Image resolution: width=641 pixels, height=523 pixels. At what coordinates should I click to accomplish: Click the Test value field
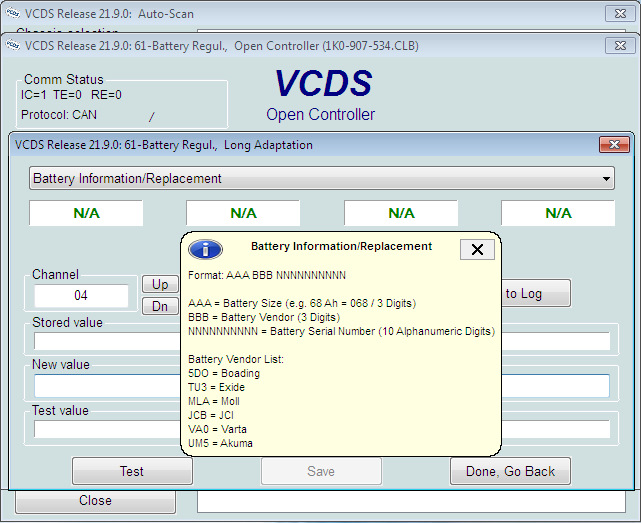[321, 429]
